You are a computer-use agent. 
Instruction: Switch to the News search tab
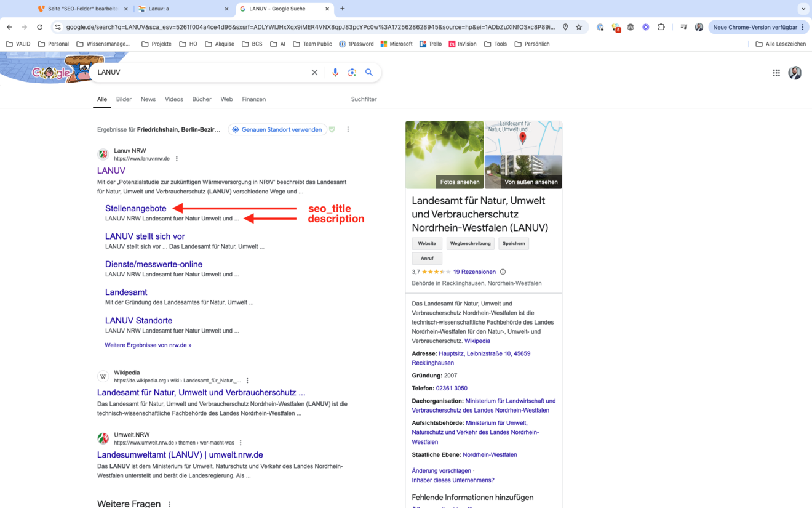[148, 99]
